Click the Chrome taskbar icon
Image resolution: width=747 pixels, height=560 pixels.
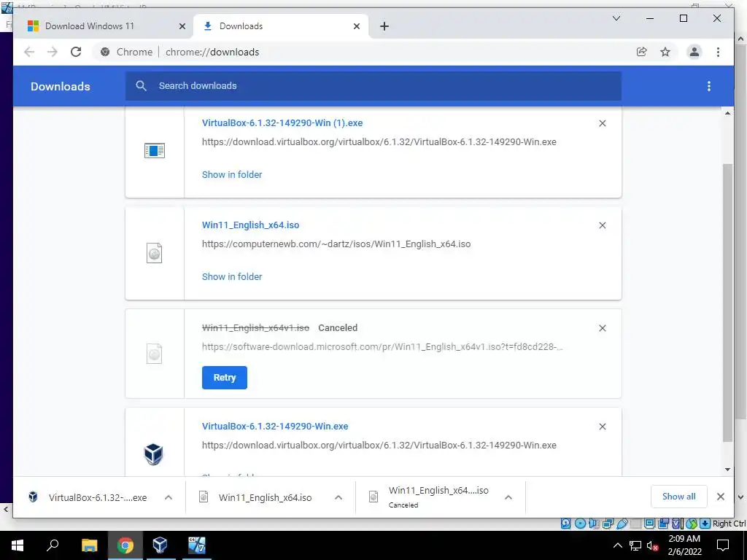(125, 545)
